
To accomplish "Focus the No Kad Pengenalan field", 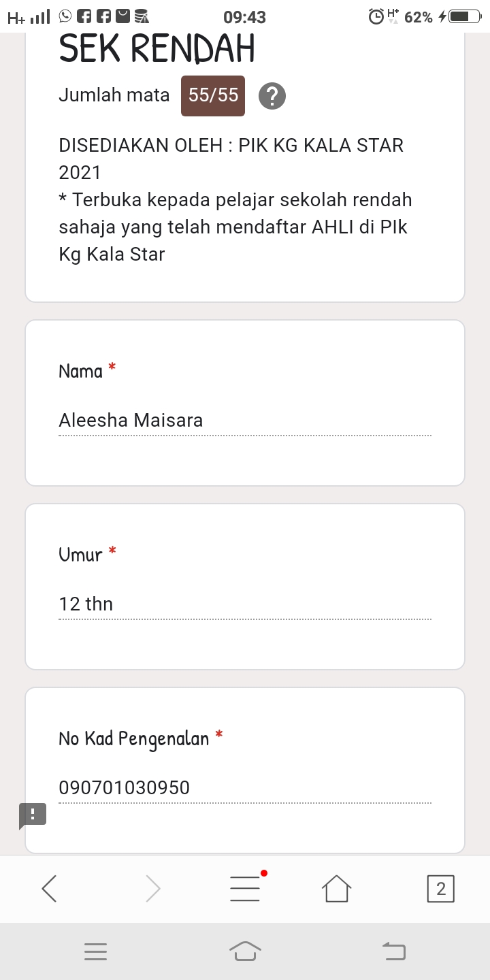I will pyautogui.click(x=245, y=788).
